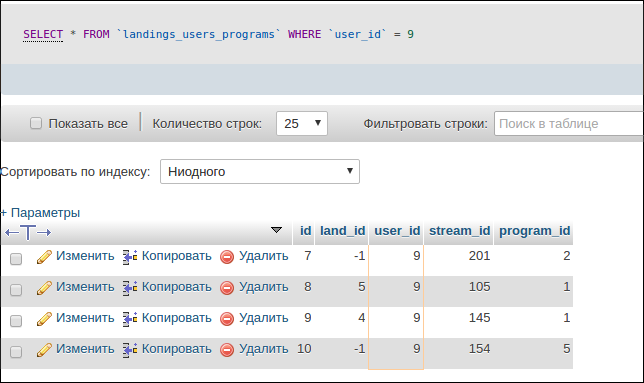This screenshot has height=383, width=644.
Task: Click 'Удалить' link in row id 8
Action: (264, 287)
